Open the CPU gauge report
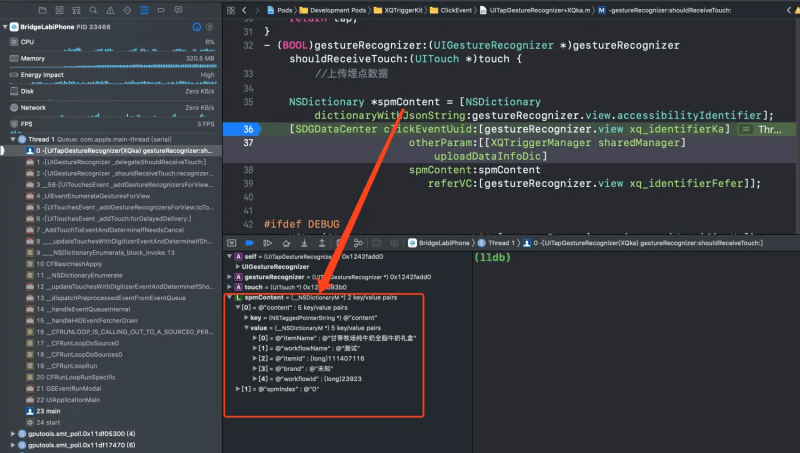This screenshot has width=800, height=453. pos(40,42)
